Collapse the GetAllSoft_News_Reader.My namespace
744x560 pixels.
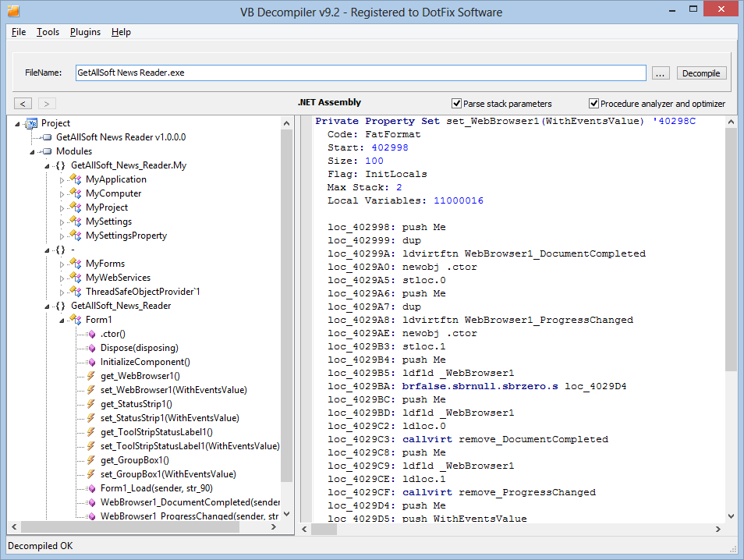click(x=47, y=166)
